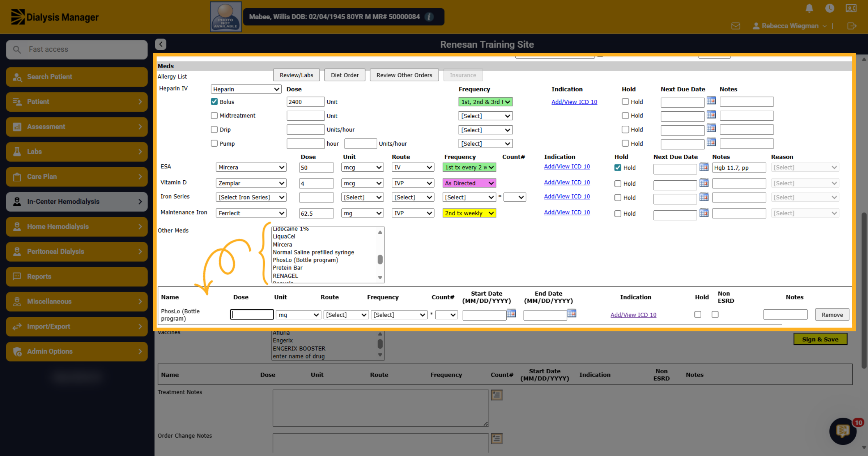Viewport: 868px width, 456px height.
Task: Open PhosLo end date calendar picker
Action: 571,313
